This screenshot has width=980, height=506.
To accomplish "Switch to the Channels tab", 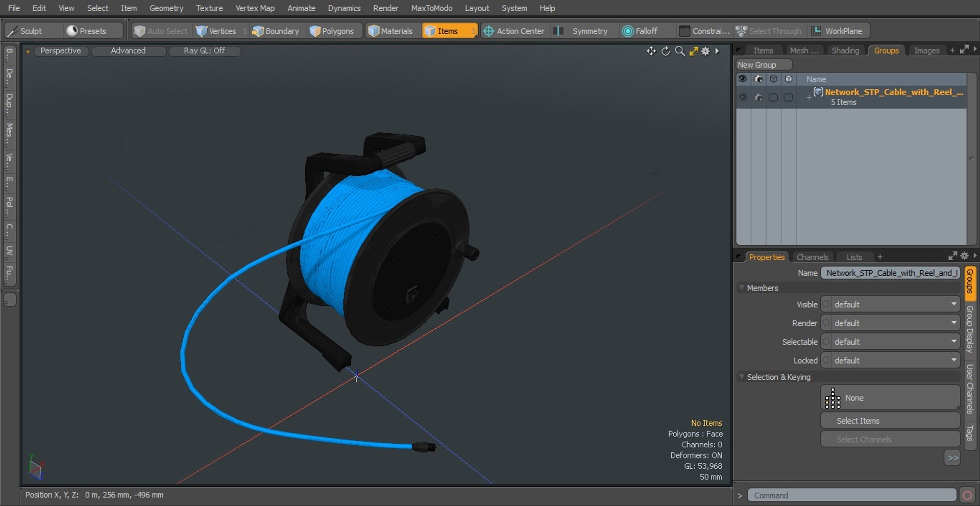I will 812,257.
